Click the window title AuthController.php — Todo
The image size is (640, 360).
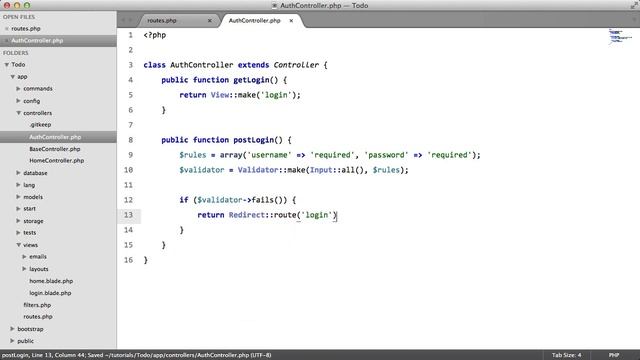[x=324, y=5]
